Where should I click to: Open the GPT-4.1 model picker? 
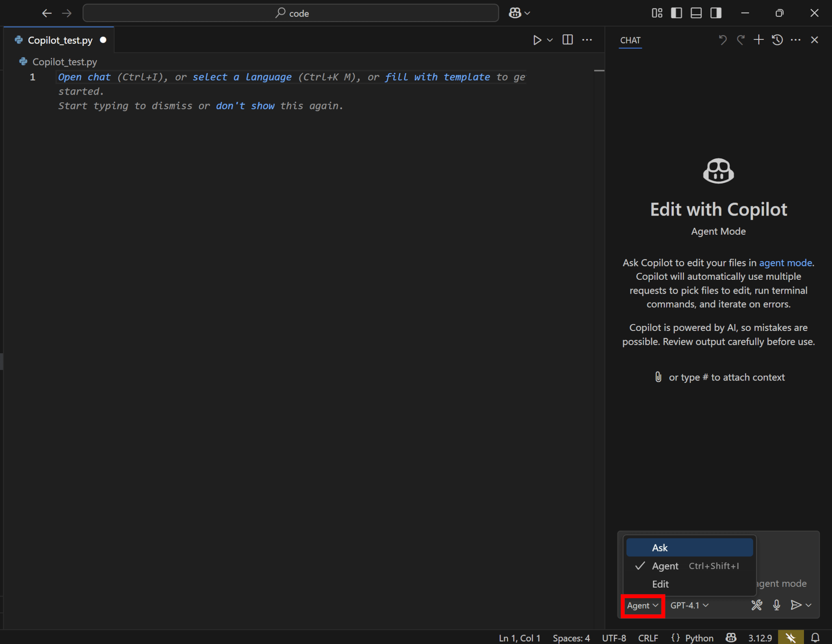(689, 605)
